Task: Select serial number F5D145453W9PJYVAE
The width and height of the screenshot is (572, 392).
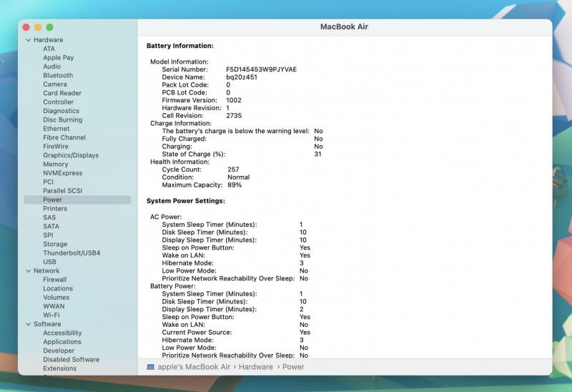Action: pos(261,69)
